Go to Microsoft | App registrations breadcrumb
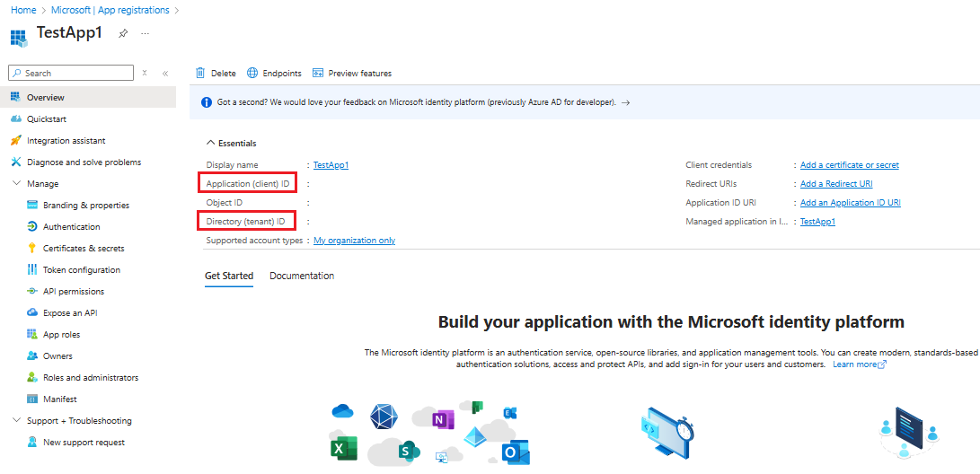Screen dimensions: 980x474 pos(110,10)
